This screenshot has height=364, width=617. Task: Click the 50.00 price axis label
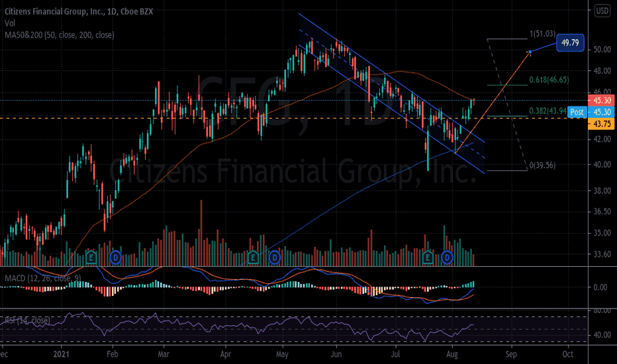602,50
